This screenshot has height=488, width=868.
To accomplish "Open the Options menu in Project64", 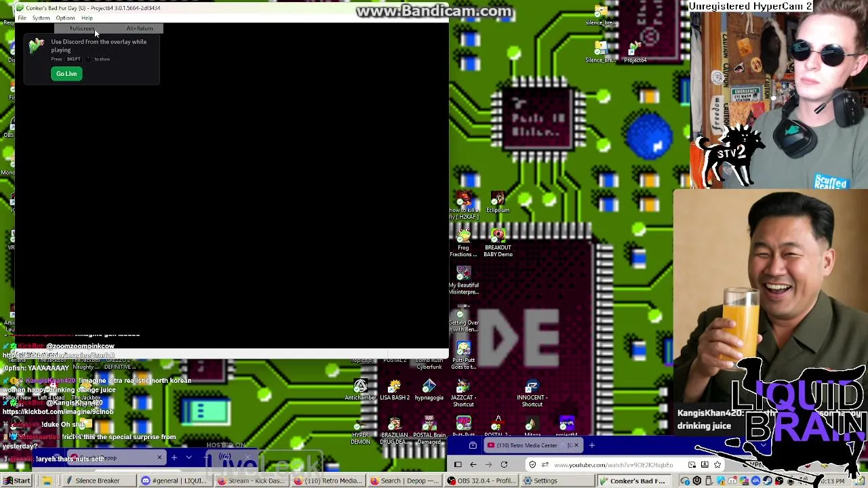I will (x=65, y=18).
